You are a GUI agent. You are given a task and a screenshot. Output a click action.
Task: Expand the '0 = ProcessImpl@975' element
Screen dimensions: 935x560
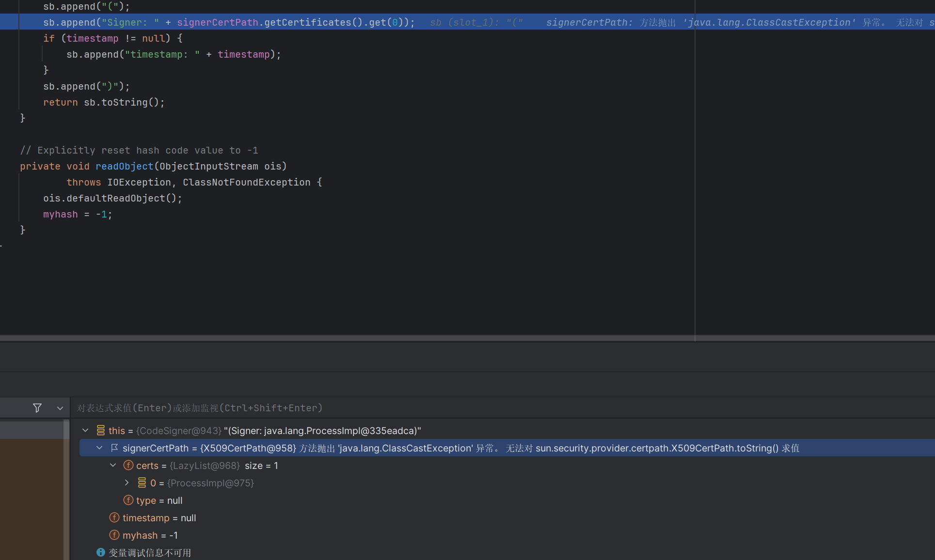tap(127, 482)
